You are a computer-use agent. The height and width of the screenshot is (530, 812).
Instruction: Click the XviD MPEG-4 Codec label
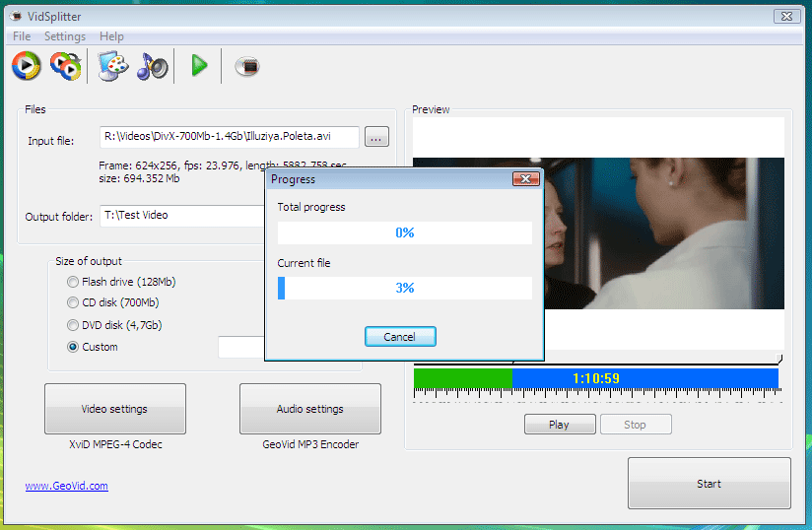click(115, 444)
